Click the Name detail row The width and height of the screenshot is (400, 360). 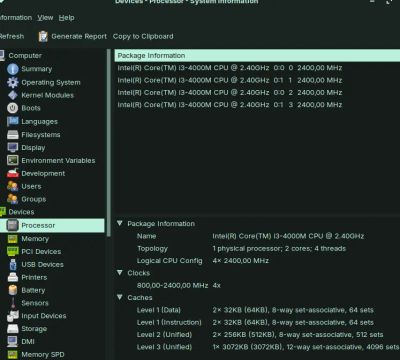257,236
